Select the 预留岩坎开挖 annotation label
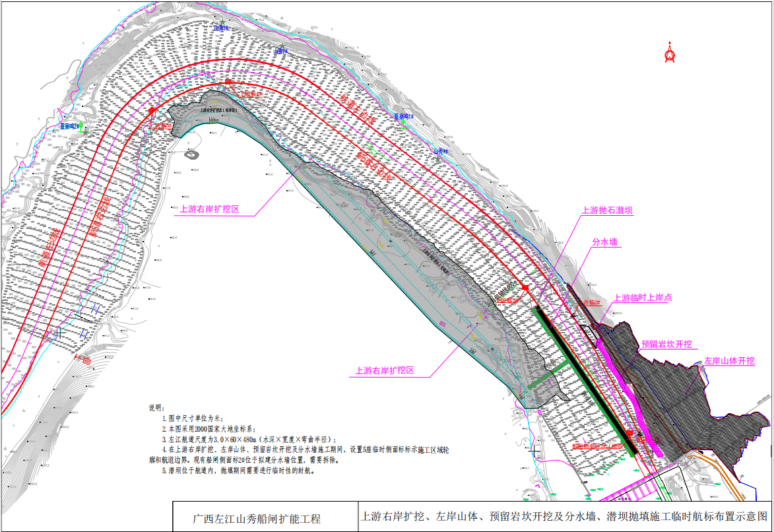Viewport: 774px width, 532px height. (x=666, y=345)
